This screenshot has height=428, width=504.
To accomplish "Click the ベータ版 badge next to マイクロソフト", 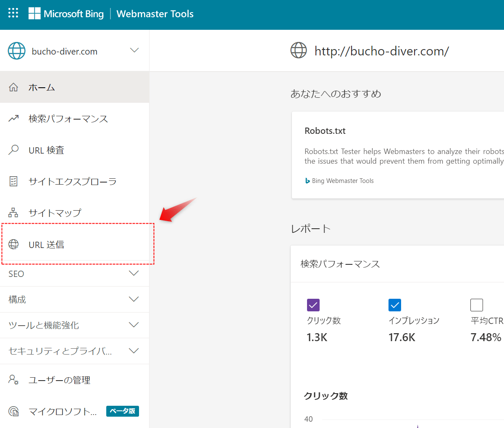I will (x=122, y=411).
